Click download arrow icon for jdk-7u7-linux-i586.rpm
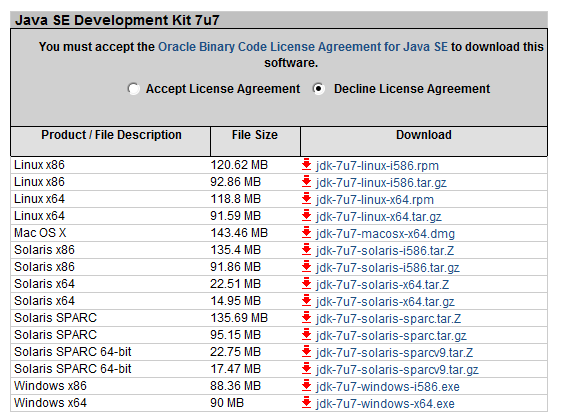 tap(306, 165)
